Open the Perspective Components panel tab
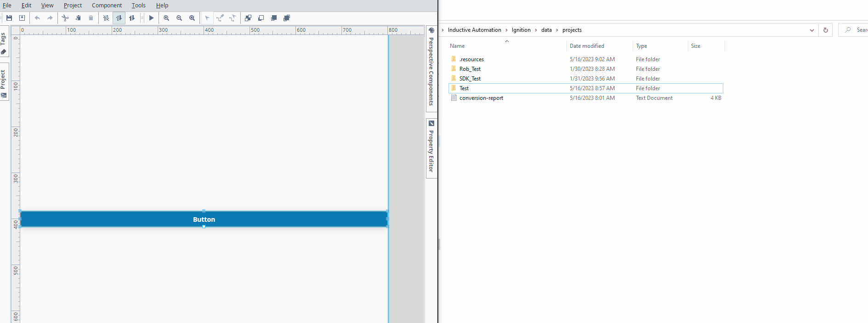Viewport: 868px width, 323px height. 431,68
